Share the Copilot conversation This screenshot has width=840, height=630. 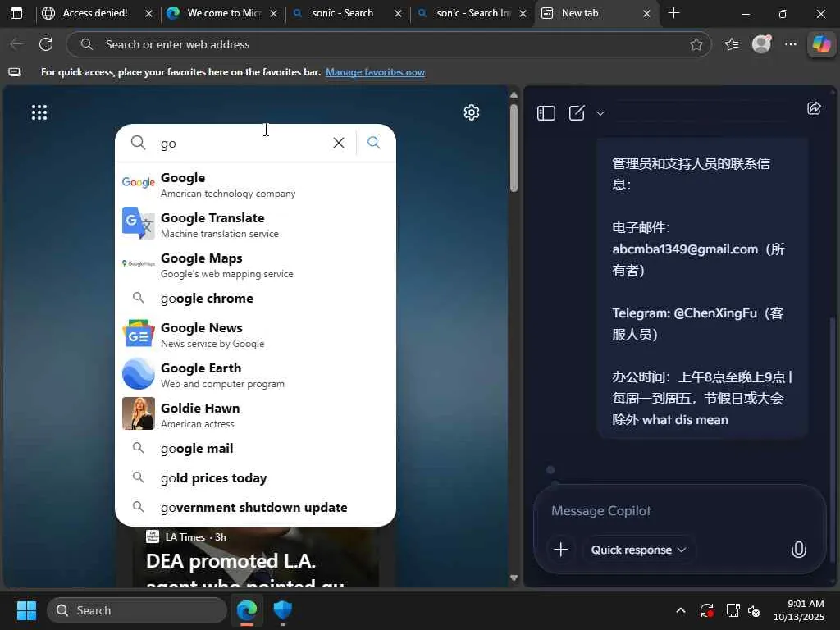pos(815,108)
